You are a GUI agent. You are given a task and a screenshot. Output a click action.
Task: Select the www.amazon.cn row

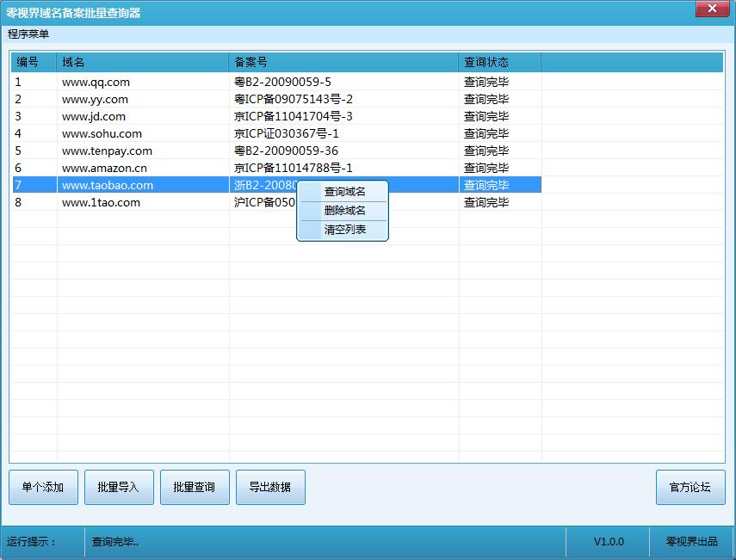pyautogui.click(x=104, y=169)
